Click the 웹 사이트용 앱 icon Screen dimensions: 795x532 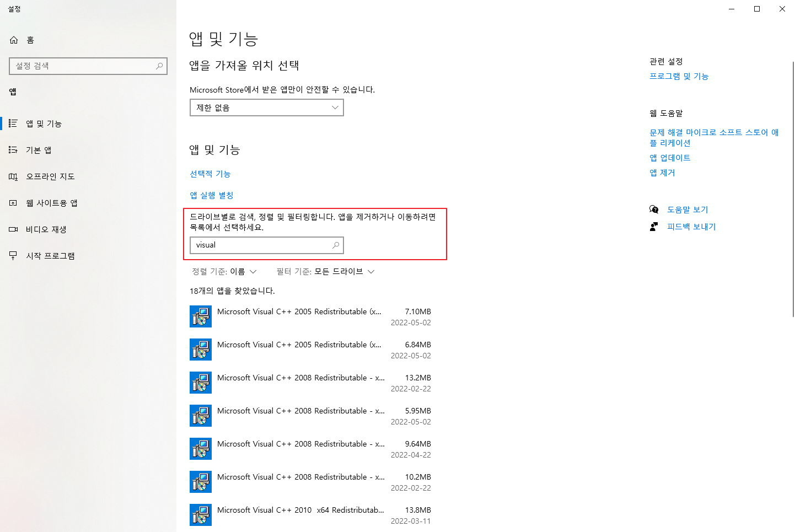13,203
